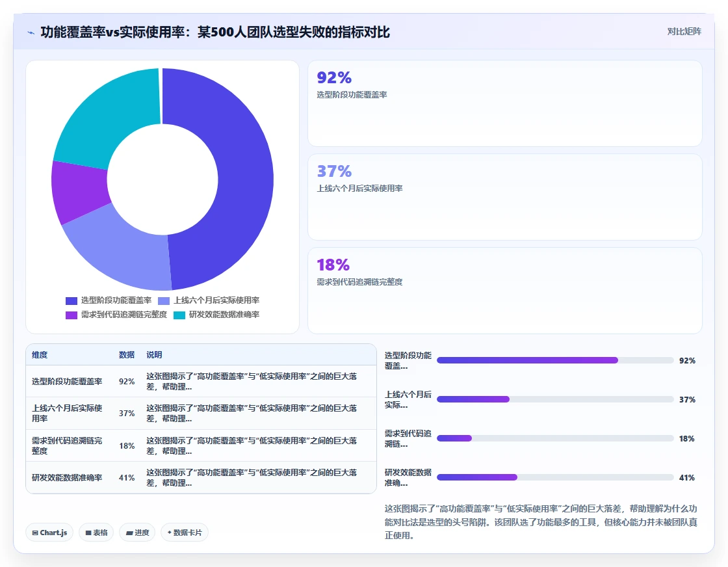Toggle 选型阶段功能覆盖率 legend swatch

click(x=71, y=301)
